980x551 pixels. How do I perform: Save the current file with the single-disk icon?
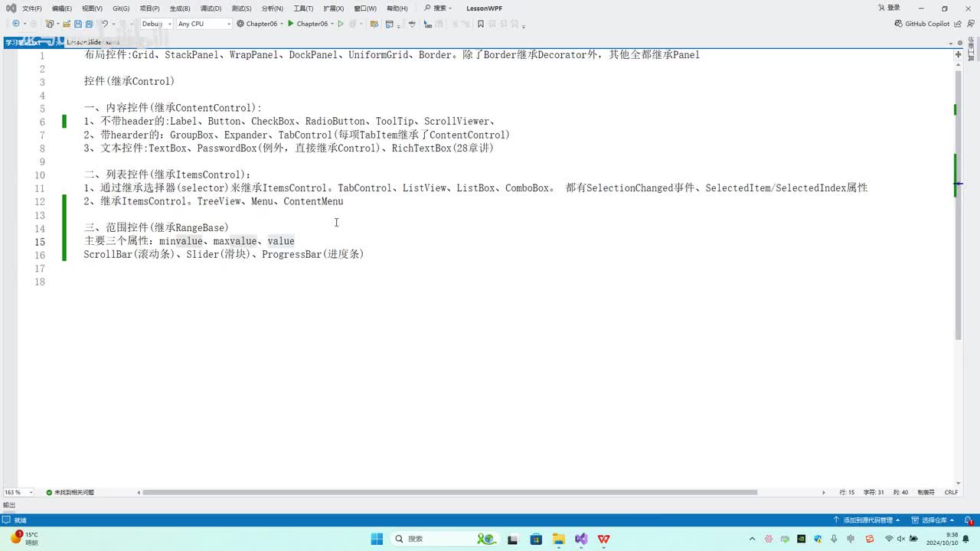click(79, 24)
